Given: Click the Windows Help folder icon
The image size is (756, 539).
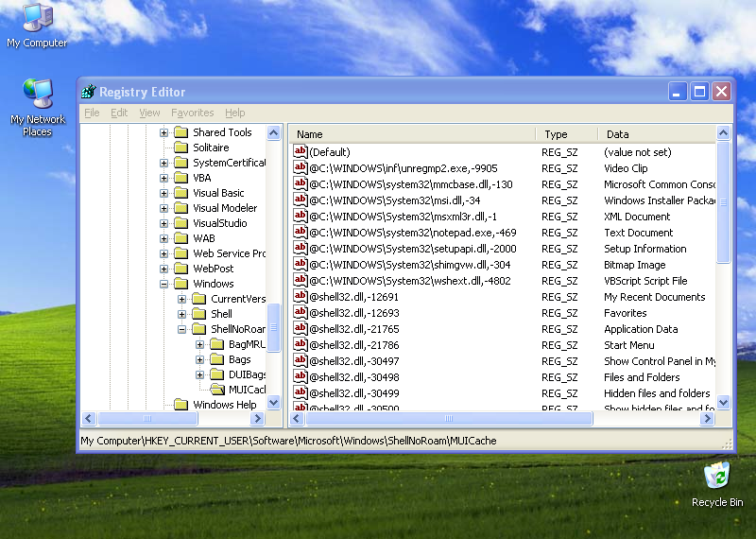Looking at the screenshot, I should [180, 405].
